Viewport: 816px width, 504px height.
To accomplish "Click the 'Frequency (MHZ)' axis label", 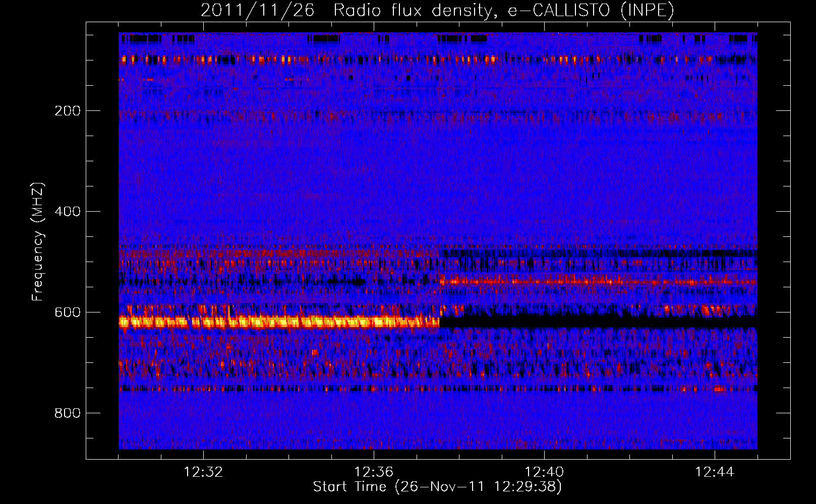I will (38, 242).
